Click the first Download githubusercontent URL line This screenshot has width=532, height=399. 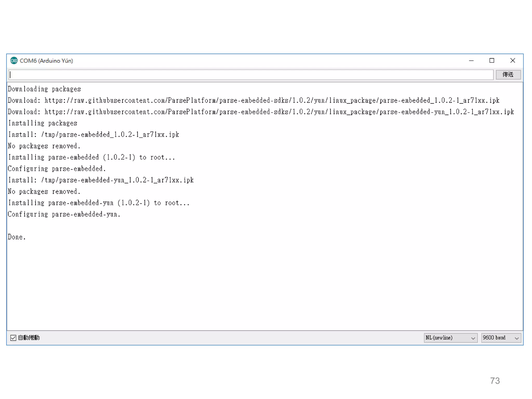[x=253, y=100]
